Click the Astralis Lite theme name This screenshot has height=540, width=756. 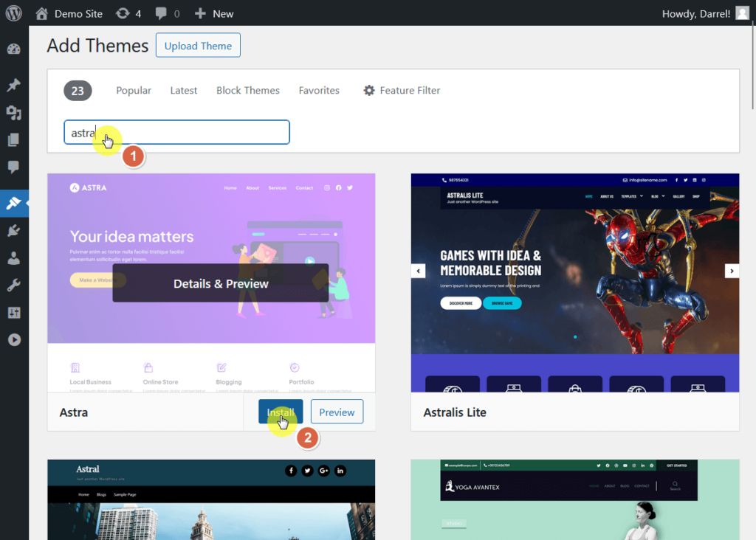[455, 412]
